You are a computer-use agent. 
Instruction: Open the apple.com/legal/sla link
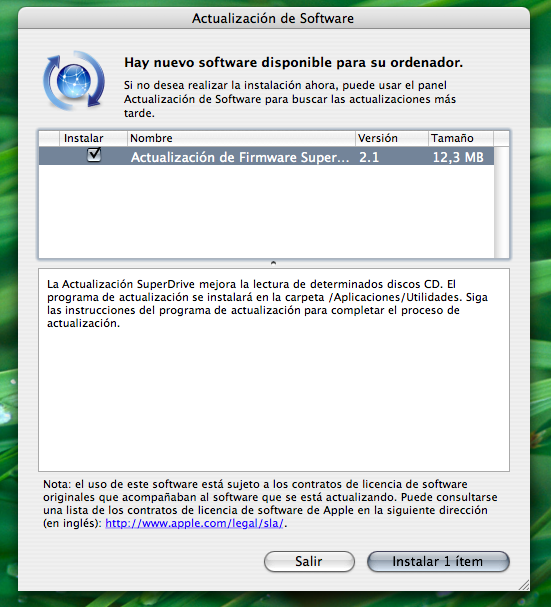click(x=194, y=523)
